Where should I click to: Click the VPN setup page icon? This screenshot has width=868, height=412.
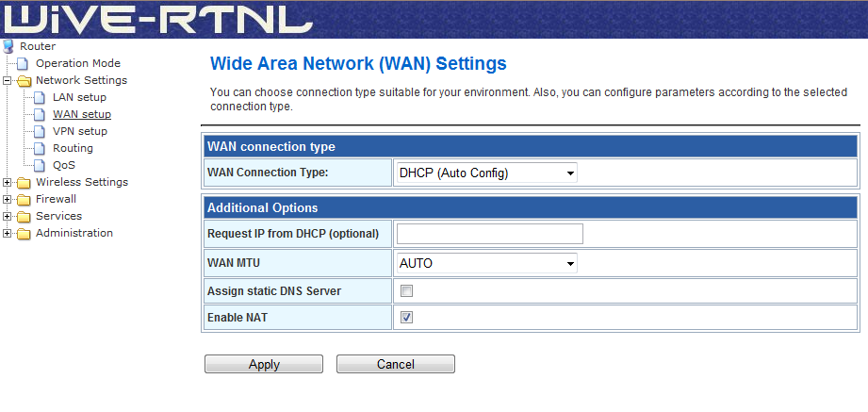pyautogui.click(x=41, y=131)
